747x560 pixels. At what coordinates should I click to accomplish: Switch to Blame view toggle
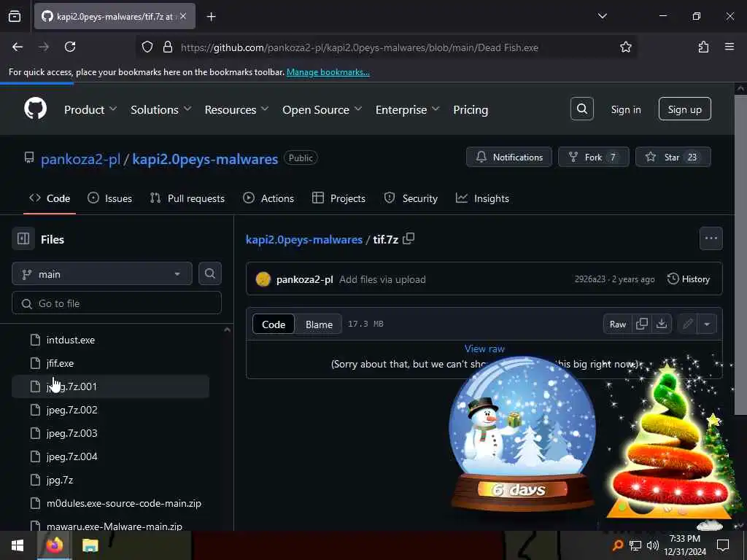tap(319, 324)
